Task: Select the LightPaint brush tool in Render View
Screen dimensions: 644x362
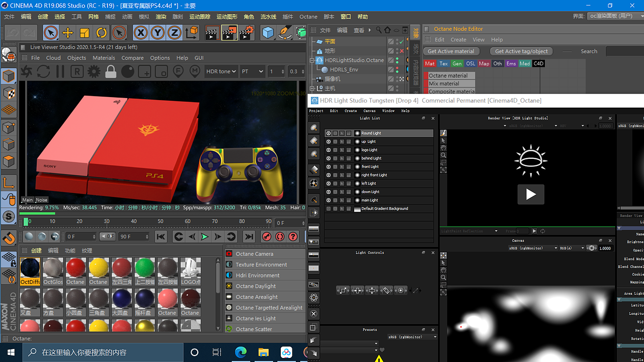Action: click(443, 133)
